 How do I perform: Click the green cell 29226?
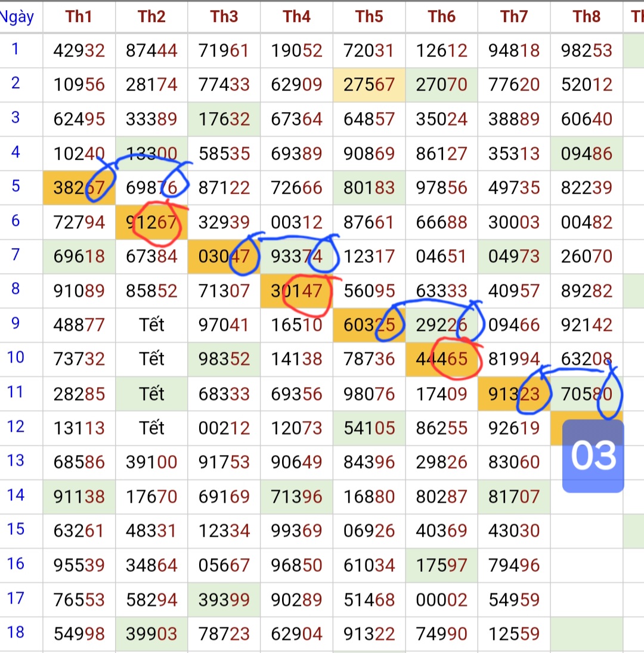tap(441, 325)
